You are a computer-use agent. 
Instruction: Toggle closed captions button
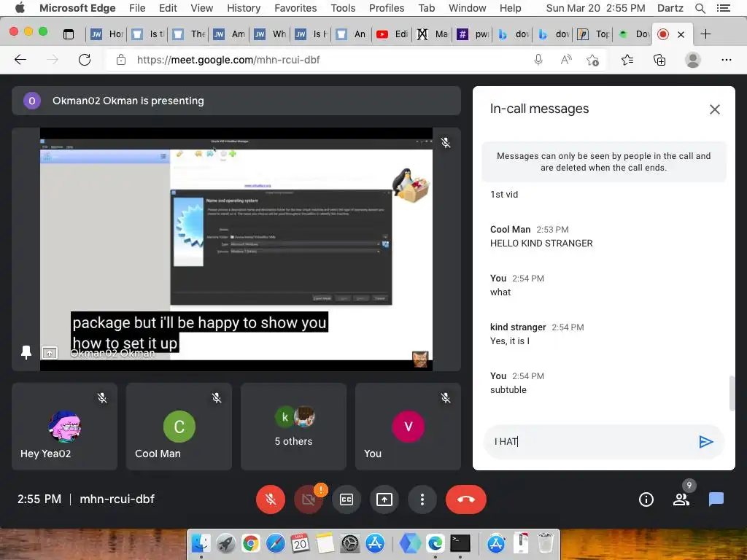(347, 499)
